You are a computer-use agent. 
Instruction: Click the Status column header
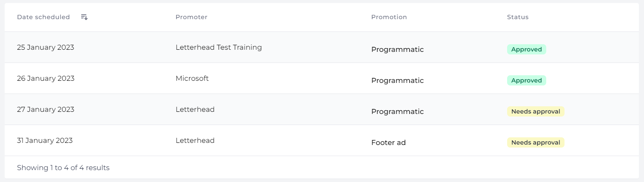point(518,17)
